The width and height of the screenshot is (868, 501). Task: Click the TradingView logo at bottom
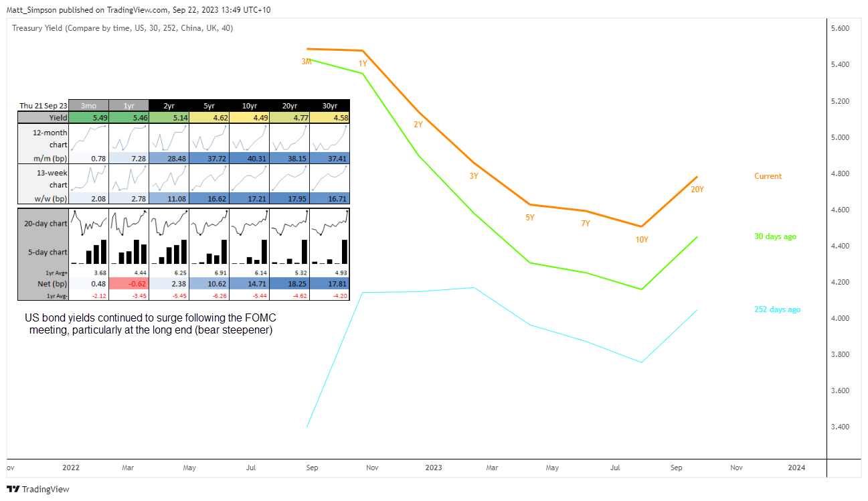coord(38,490)
